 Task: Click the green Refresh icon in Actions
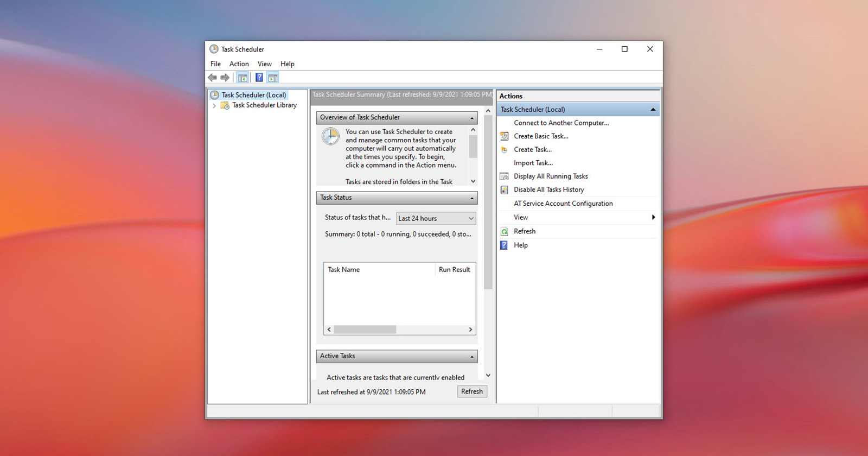coord(504,231)
